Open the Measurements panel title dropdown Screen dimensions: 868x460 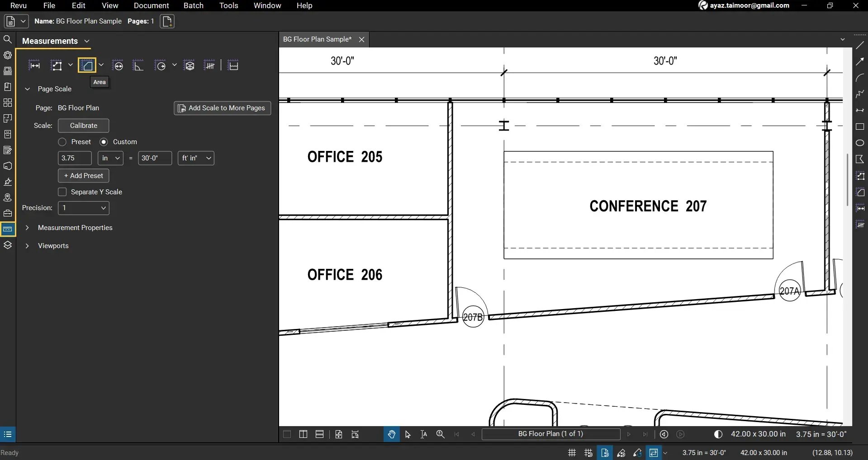[87, 41]
